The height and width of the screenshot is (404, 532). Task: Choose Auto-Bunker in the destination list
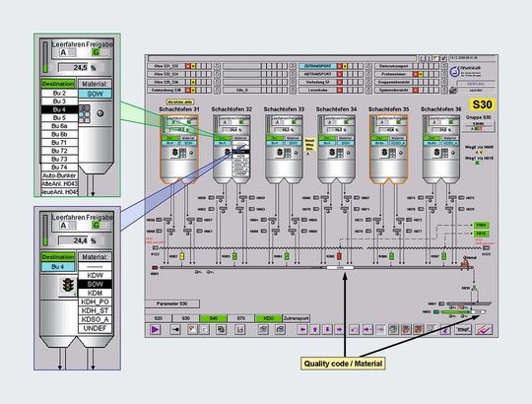[59, 175]
